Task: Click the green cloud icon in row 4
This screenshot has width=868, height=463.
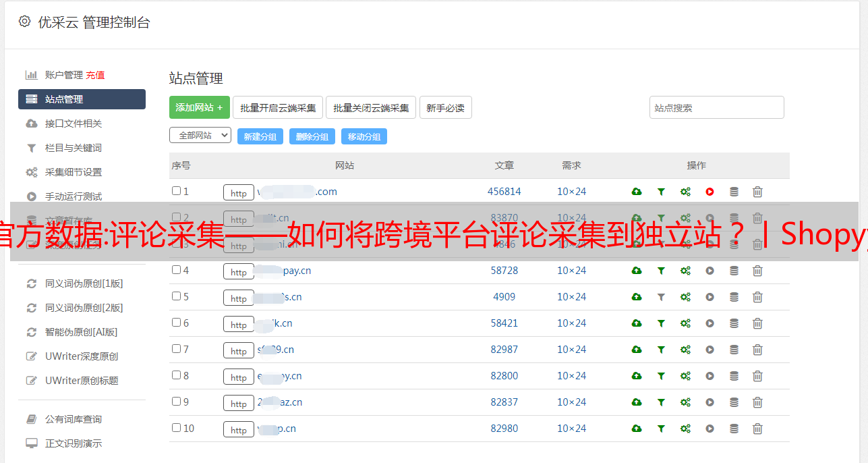Action: tap(637, 271)
